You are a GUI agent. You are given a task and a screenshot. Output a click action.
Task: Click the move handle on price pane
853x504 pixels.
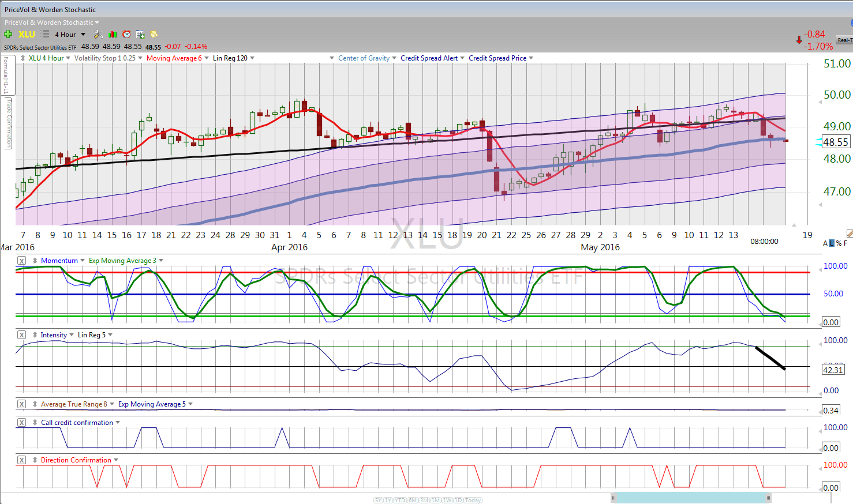[x=23, y=58]
